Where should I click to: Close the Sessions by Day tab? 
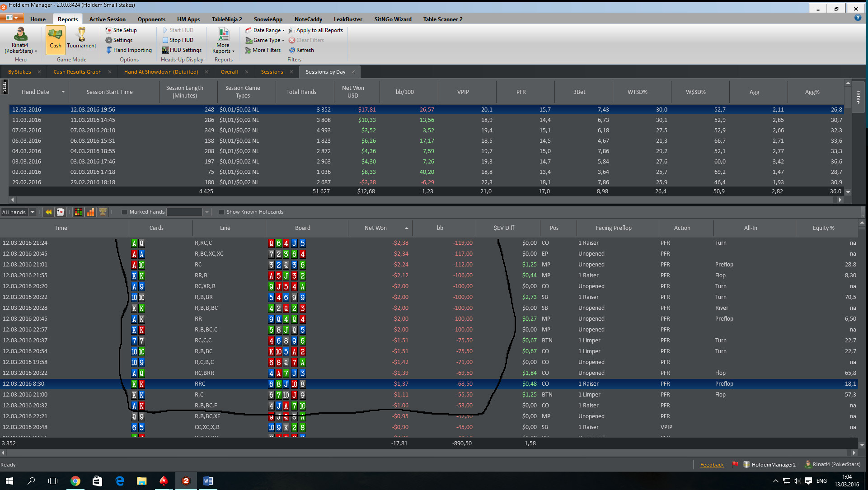tap(353, 72)
